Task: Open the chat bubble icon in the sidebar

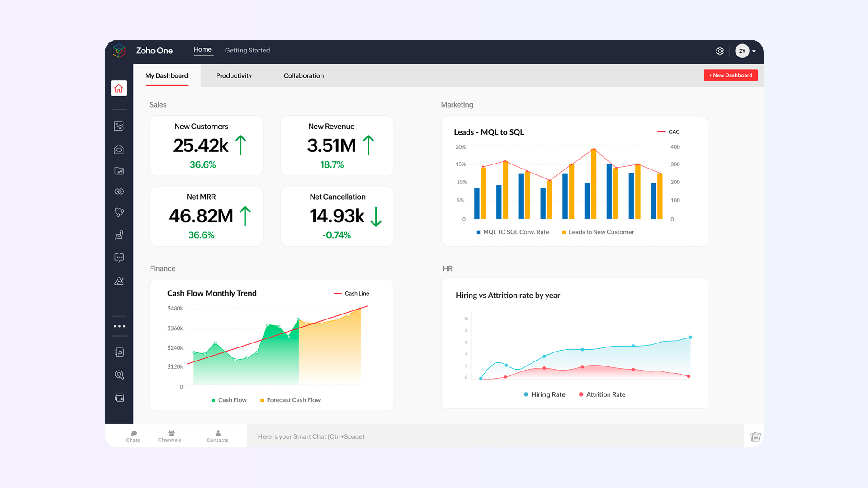Action: 119,258
